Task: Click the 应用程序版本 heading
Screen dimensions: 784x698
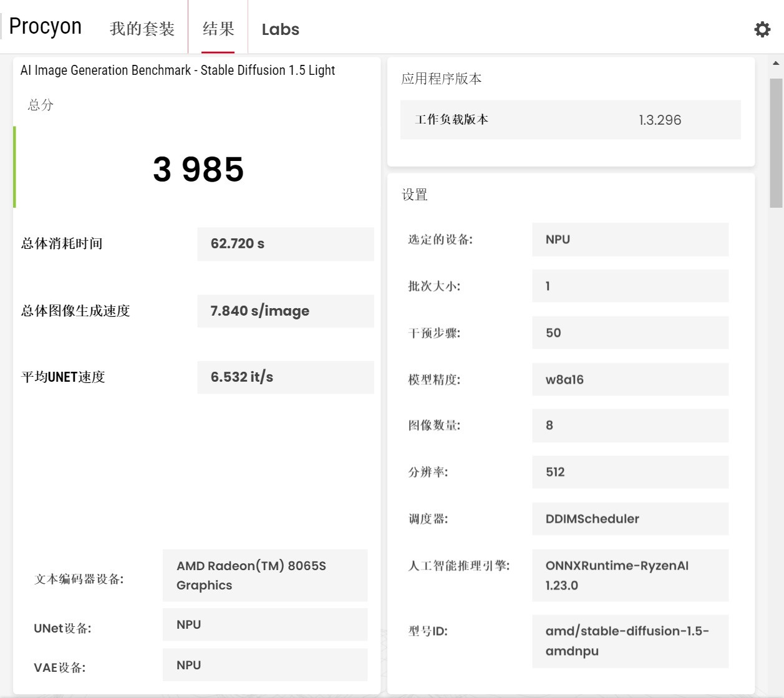Action: tap(442, 79)
